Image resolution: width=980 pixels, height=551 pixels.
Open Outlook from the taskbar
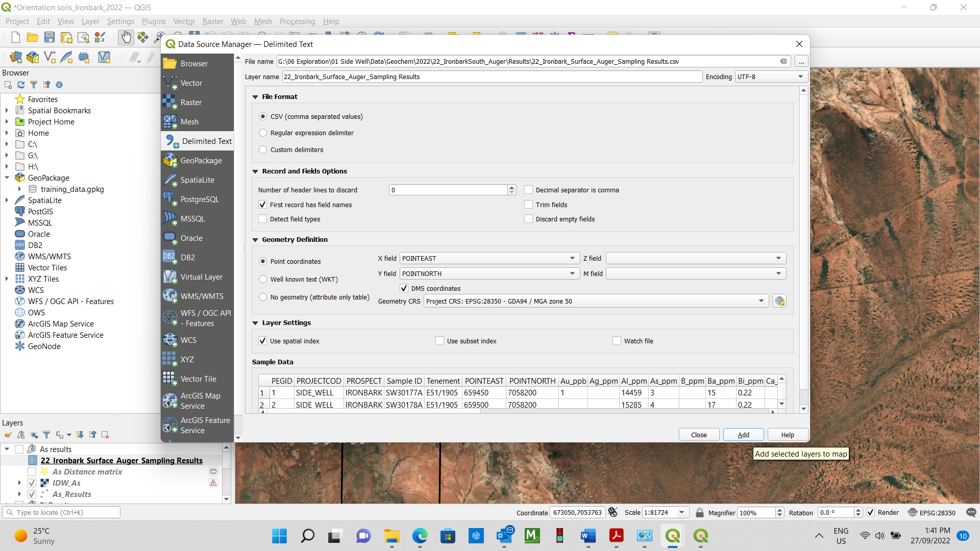click(x=504, y=536)
